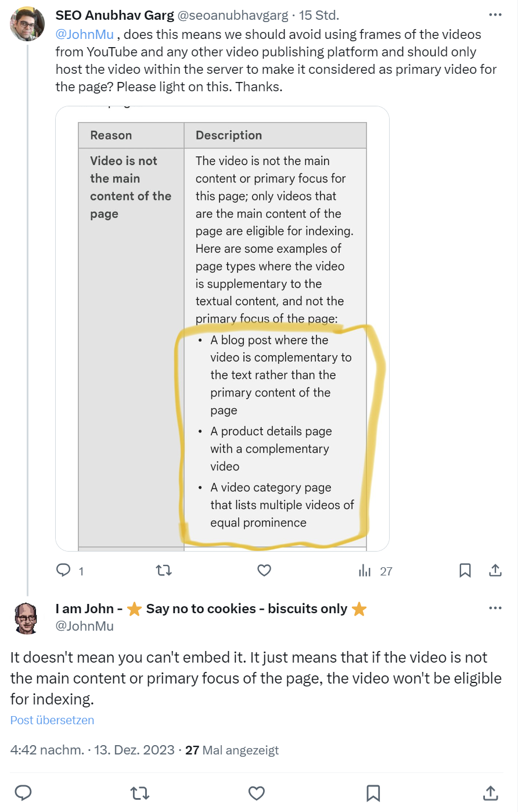This screenshot has width=518, height=812.
Task: Open more options for JohnMu's reply
Action: [495, 608]
